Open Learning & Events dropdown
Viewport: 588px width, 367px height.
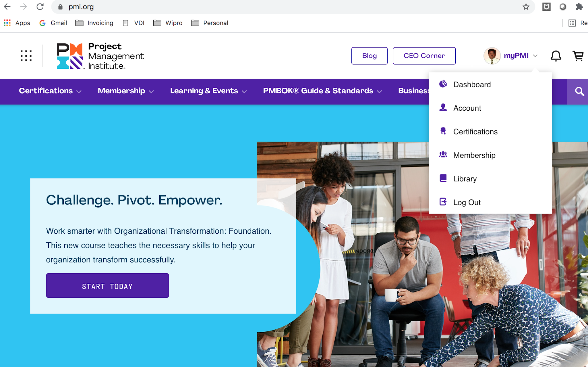point(208,91)
